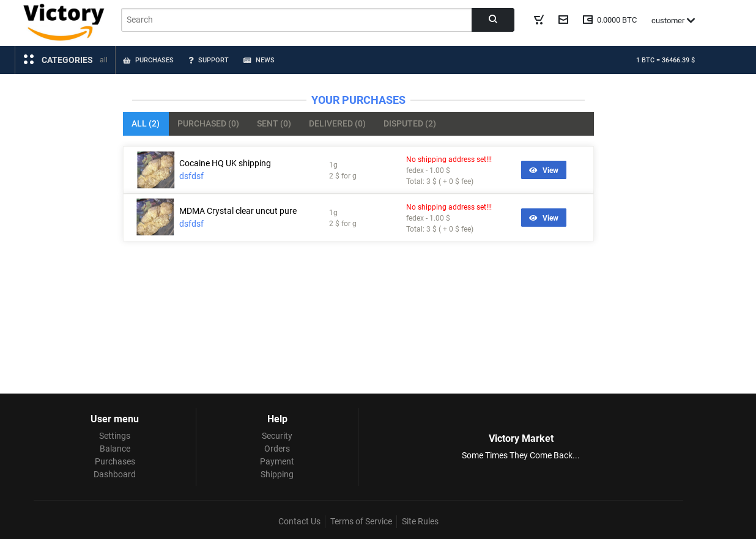
Task: Open vendor dsfdsf profile link
Action: [191, 175]
